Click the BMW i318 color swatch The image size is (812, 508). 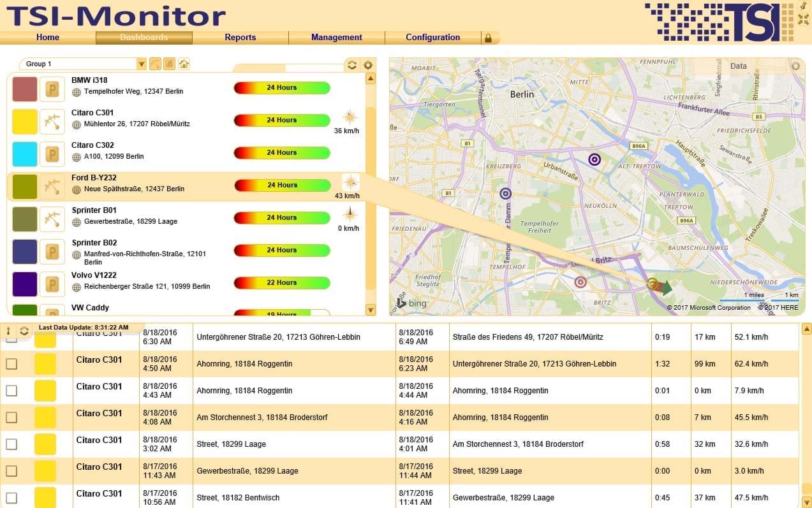point(25,89)
